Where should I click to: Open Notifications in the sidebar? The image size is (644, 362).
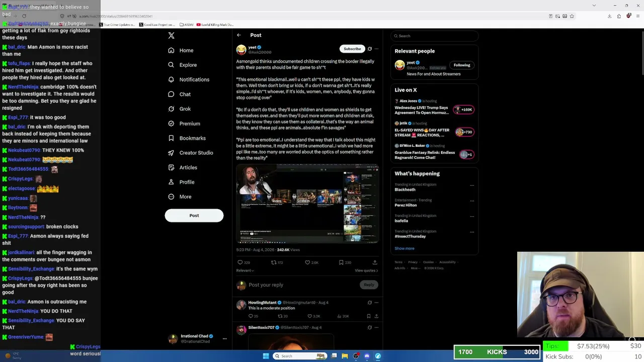188,79
